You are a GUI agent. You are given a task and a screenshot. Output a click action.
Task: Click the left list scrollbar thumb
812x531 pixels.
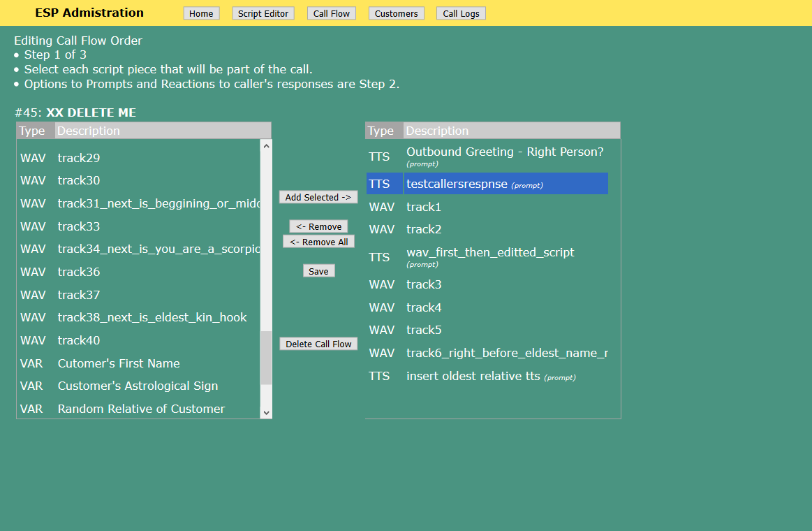[x=266, y=358]
